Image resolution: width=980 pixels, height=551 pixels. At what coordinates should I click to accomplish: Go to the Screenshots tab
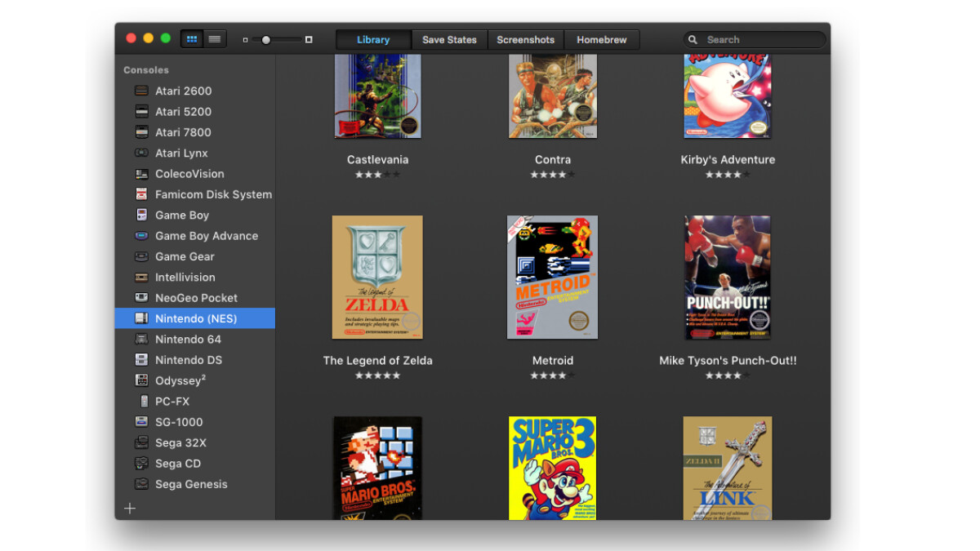click(x=526, y=39)
